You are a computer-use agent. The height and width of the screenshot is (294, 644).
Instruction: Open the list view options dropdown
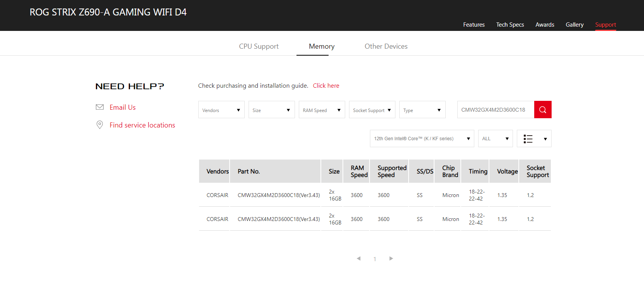point(534,139)
